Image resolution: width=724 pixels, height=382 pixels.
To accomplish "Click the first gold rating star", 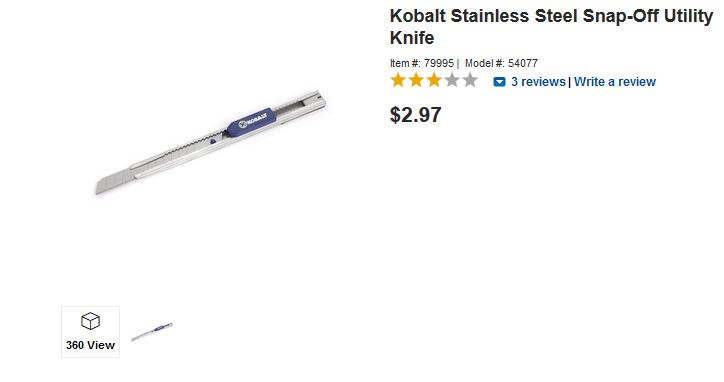I will 398,80.
